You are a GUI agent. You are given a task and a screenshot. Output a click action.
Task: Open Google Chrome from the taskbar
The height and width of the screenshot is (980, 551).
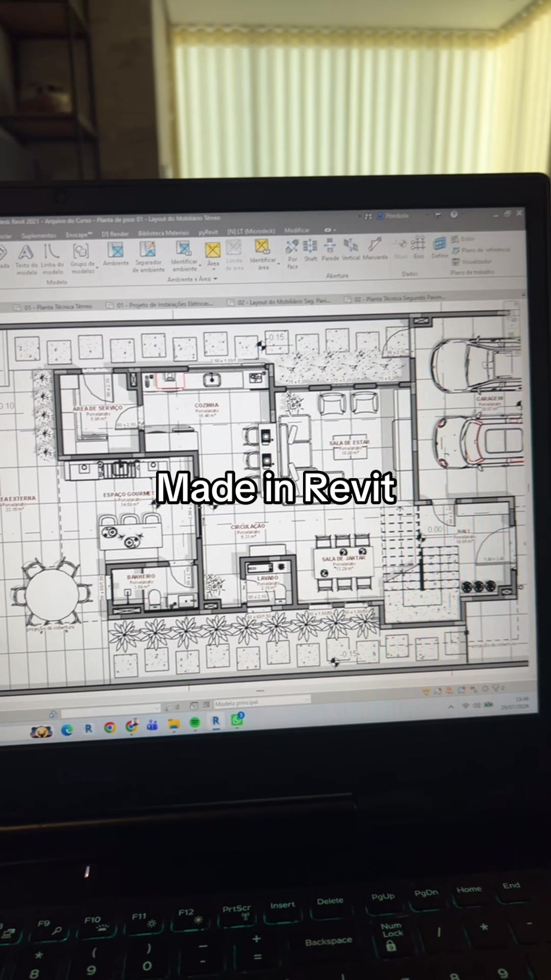click(110, 728)
